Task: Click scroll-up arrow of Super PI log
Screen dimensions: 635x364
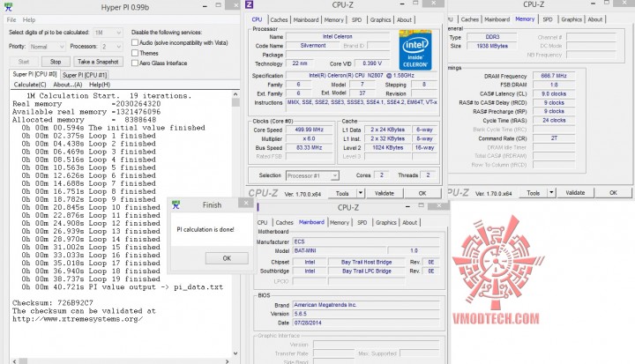Action: coord(235,94)
